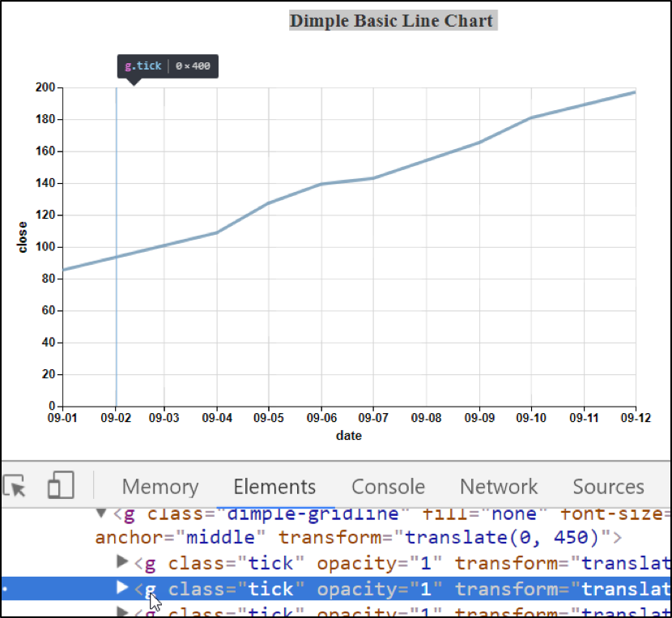
Task: Switch to the Network tab
Action: (x=499, y=487)
